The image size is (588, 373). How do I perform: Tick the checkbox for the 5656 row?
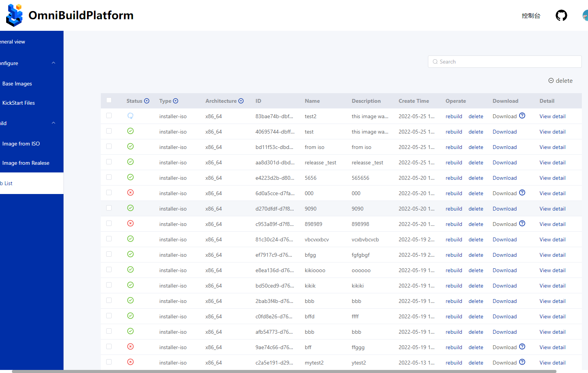[109, 177]
